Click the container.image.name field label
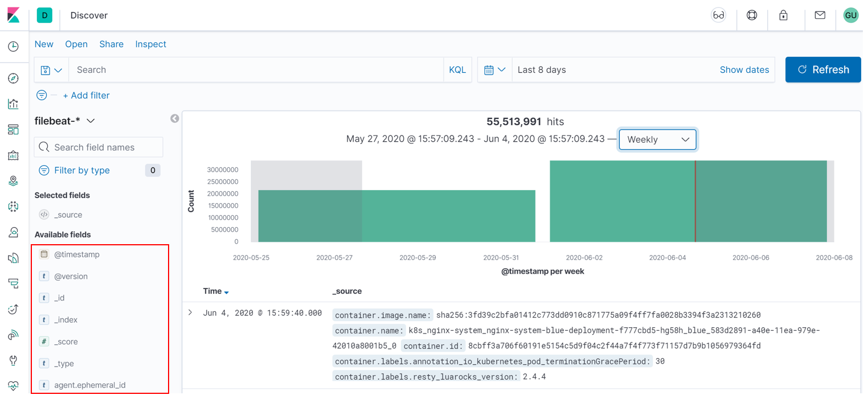This screenshot has height=399, width=868. coord(383,315)
